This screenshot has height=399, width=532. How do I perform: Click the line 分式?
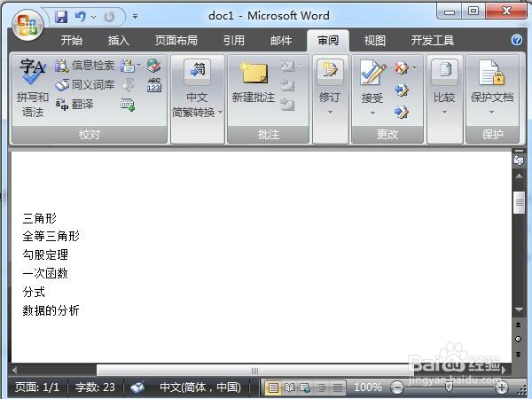[x=34, y=292]
